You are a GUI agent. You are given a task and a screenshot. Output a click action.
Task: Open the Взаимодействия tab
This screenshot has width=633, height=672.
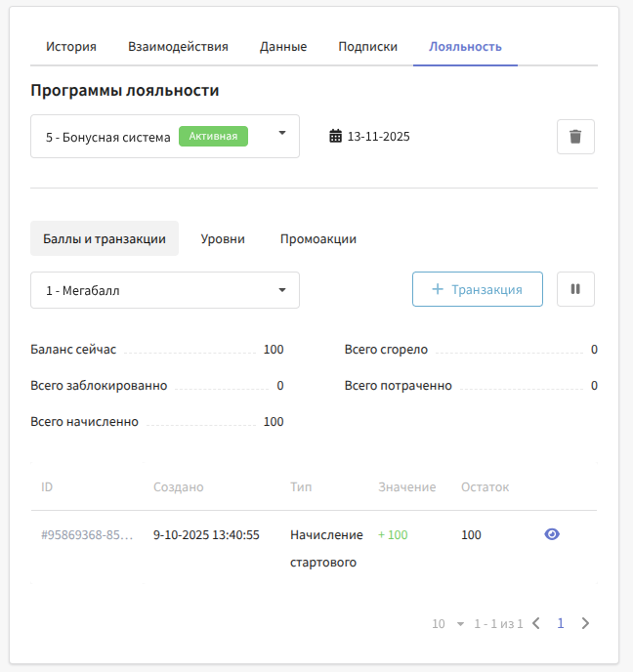coord(178,47)
